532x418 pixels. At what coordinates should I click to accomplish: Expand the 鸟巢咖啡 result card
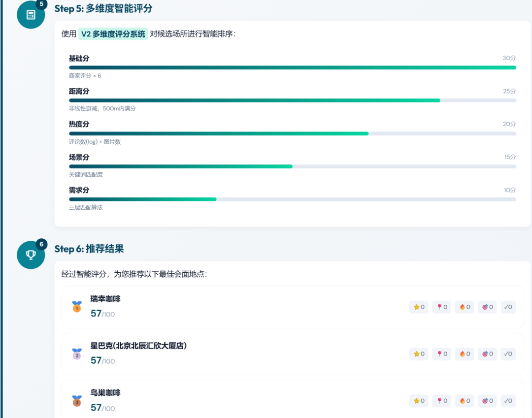246,400
